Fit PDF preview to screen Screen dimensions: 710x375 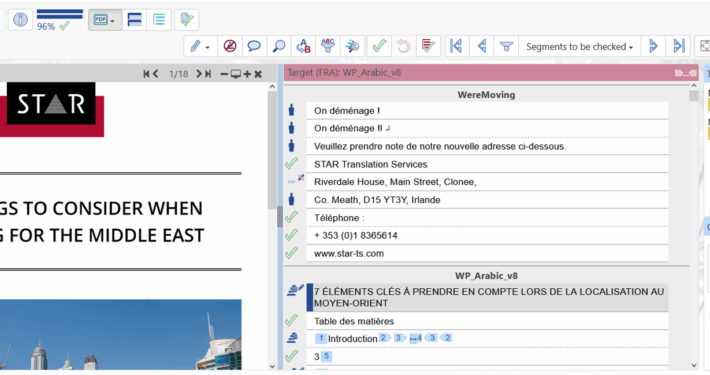(x=235, y=74)
